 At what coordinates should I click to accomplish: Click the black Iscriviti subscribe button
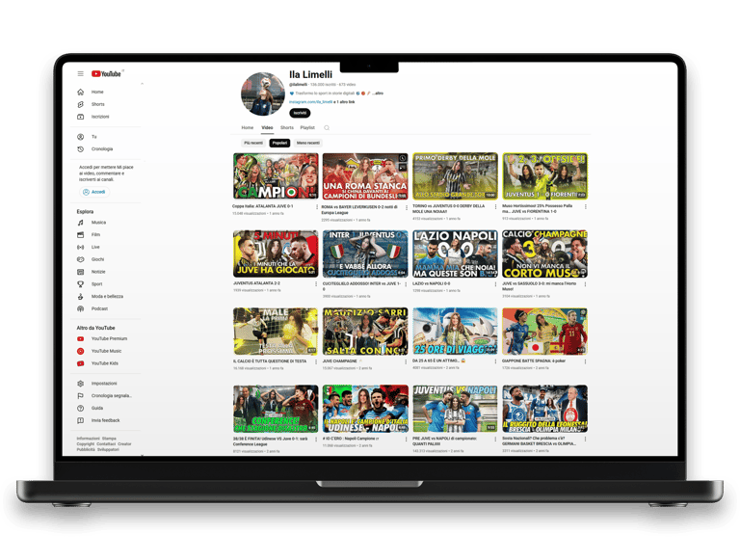tap(300, 113)
